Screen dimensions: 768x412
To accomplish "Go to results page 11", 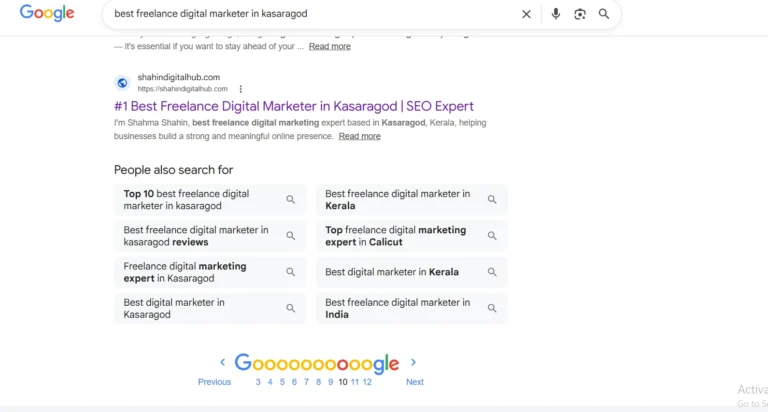I will (355, 382).
